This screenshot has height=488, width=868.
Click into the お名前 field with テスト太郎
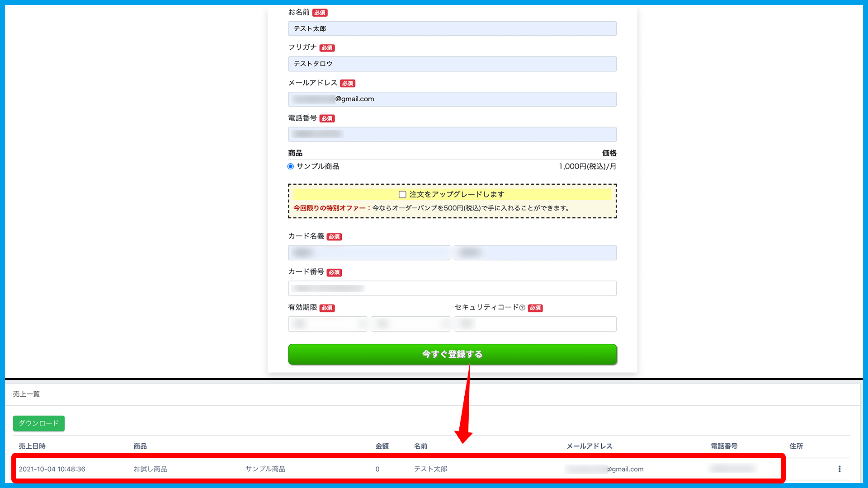pyautogui.click(x=452, y=28)
